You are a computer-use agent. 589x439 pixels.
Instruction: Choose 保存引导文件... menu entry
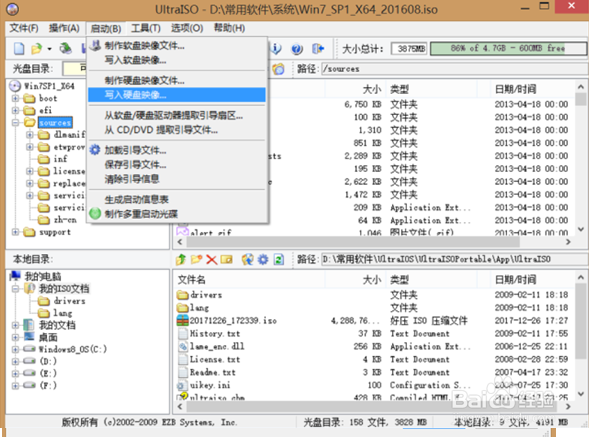tap(177, 164)
